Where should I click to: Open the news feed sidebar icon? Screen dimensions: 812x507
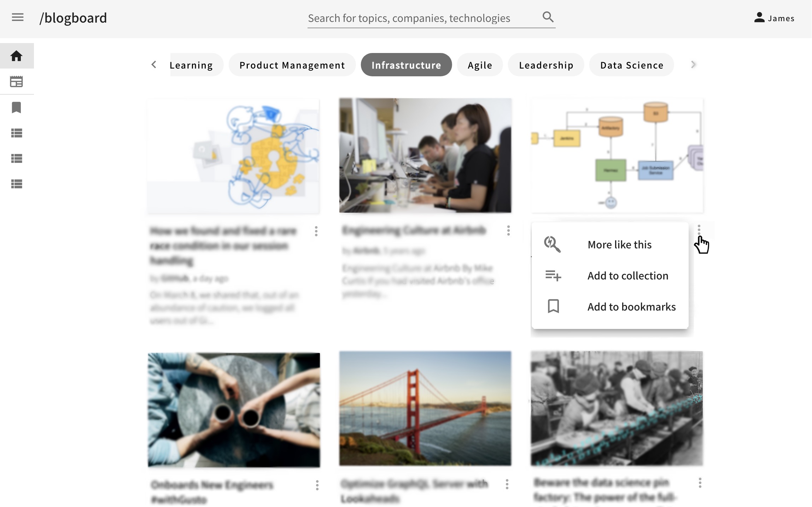[x=16, y=81]
